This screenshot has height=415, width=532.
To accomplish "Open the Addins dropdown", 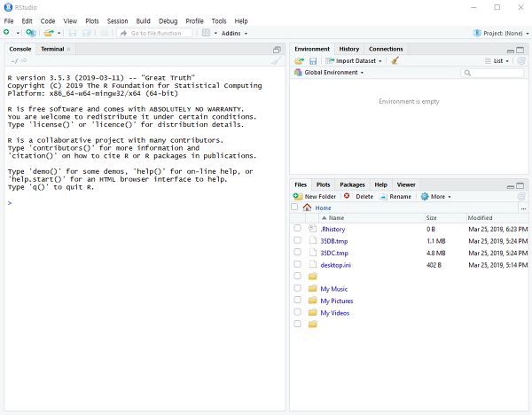I will 234,34.
